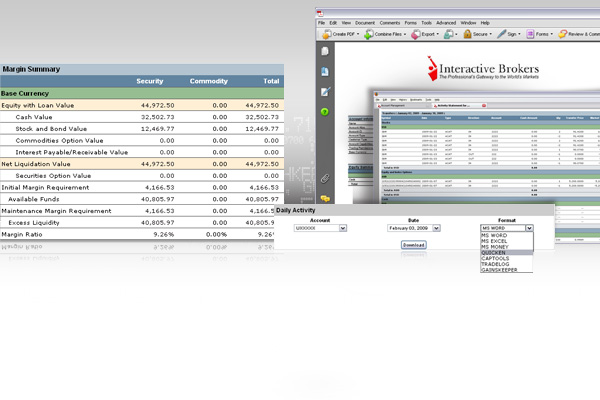Expand the Export dropdown arrow
The width and height of the screenshot is (600, 400).
pyautogui.click(x=438, y=34)
